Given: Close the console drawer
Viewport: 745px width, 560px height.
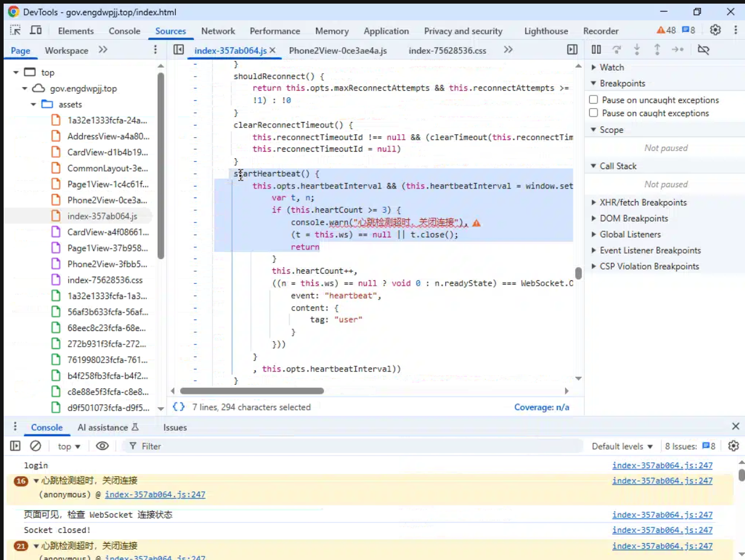Looking at the screenshot, I should pos(735,426).
